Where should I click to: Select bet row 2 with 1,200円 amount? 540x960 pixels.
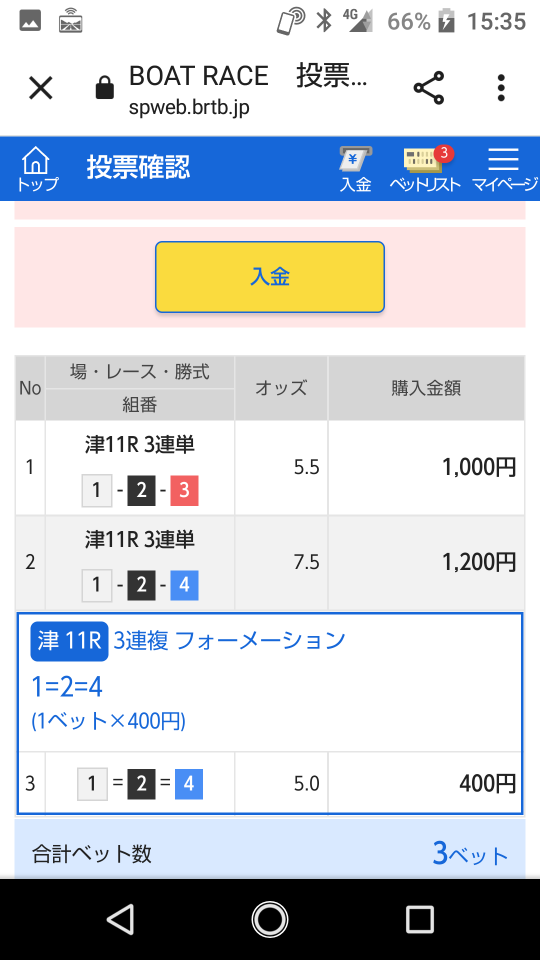270,563
